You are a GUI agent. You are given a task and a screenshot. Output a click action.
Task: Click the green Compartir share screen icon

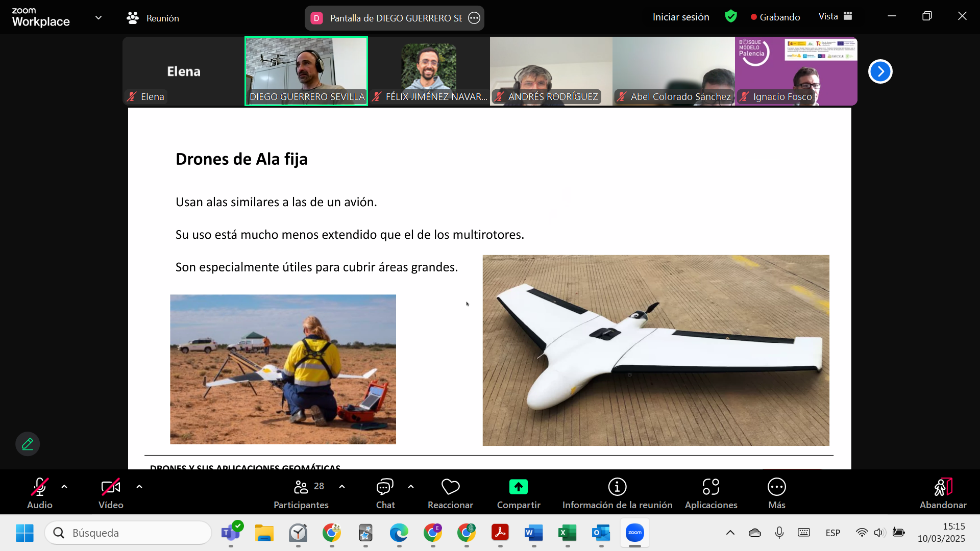518,487
